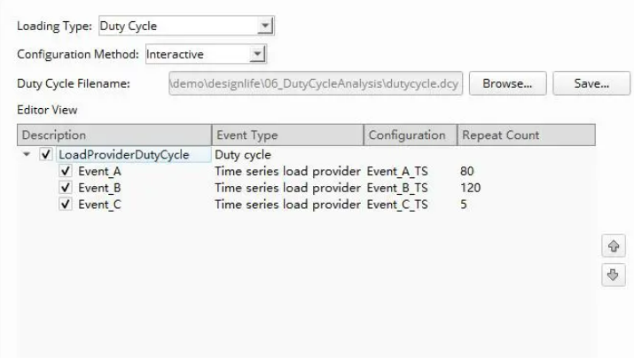Open the Configuration Method dropdown

click(x=257, y=54)
